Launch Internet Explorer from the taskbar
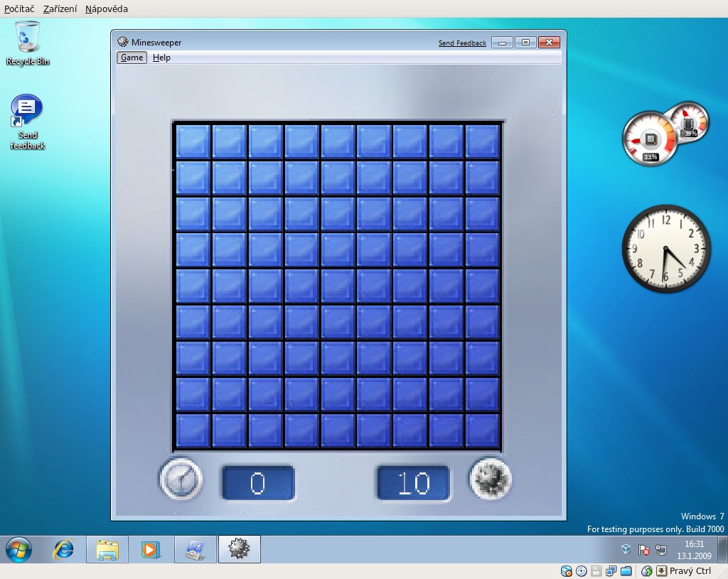 point(63,549)
